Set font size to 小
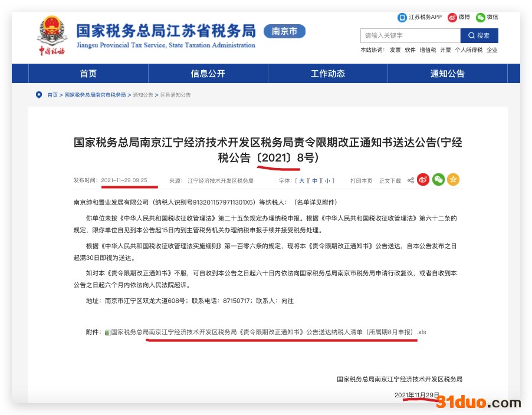The width and height of the screenshot is (532, 415). [x=327, y=181]
